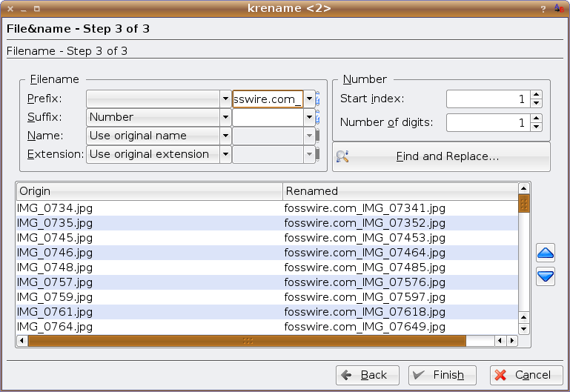The width and height of the screenshot is (570, 392).
Task: Click the Number of digits field
Action: 488,122
